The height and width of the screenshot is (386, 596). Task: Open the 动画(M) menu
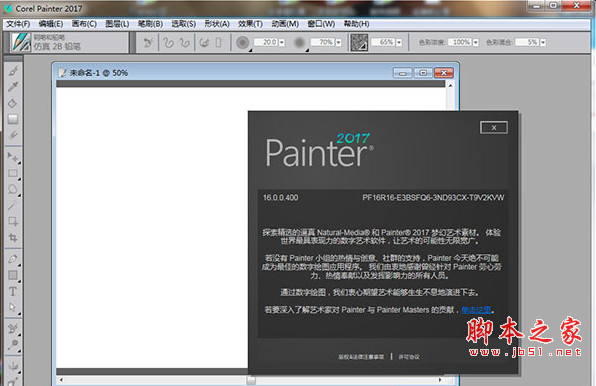pyautogui.click(x=285, y=24)
